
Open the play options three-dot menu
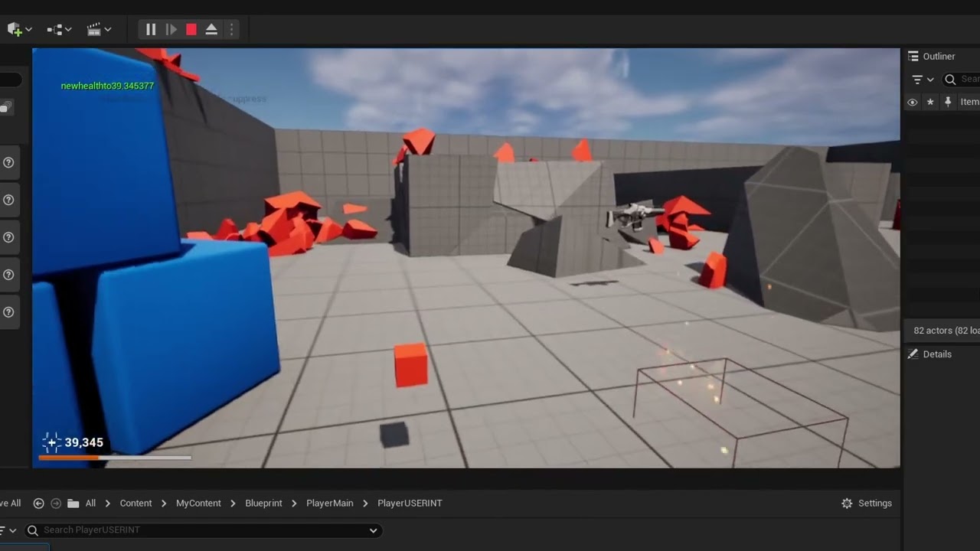point(231,29)
